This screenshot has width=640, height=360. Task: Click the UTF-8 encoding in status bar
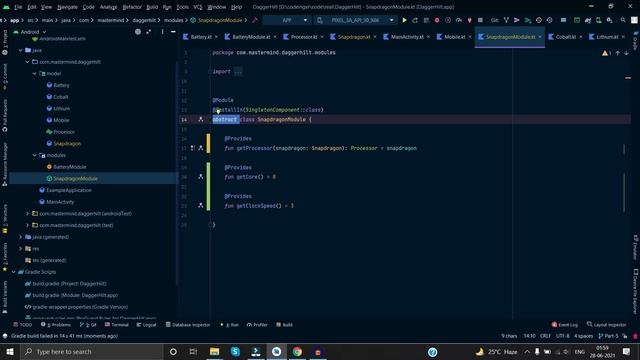click(x=562, y=336)
